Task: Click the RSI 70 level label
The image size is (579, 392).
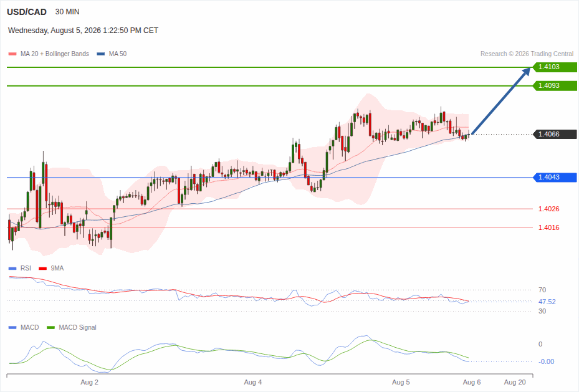Action: coord(542,290)
